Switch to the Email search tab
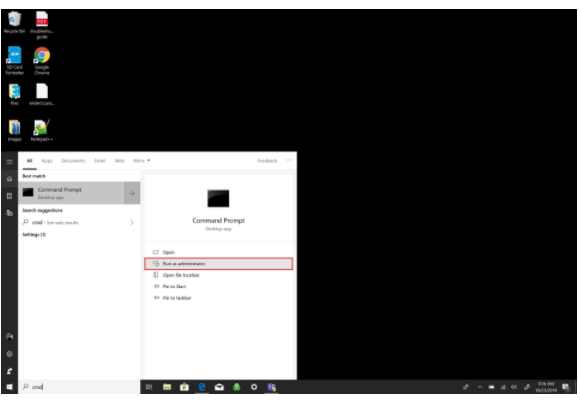Screen dimensions: 580x403 pos(100,161)
